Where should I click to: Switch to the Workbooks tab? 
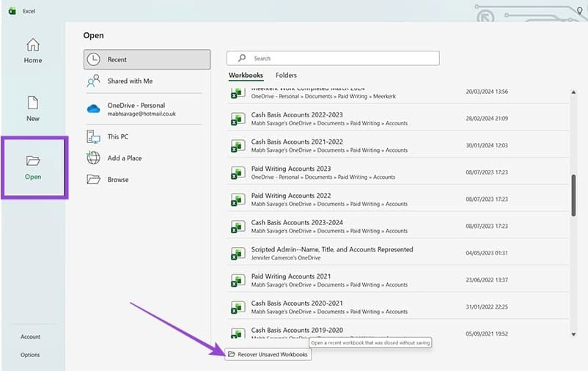click(x=246, y=75)
